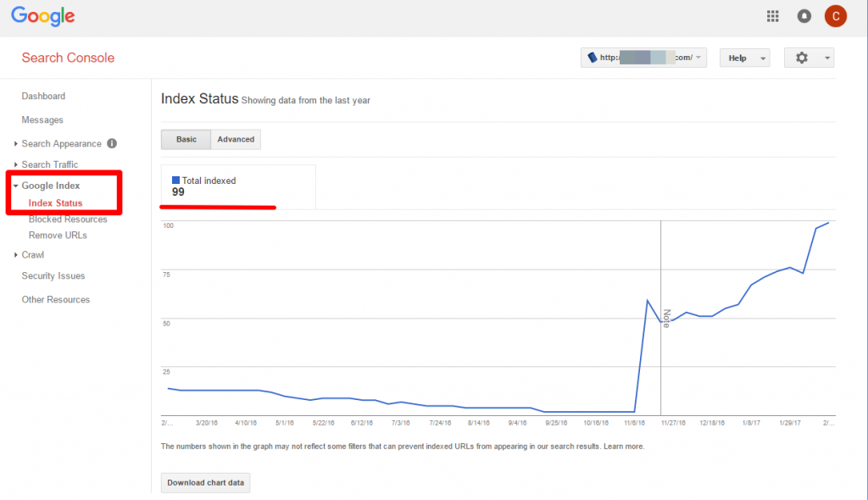Select the Basic tab
The image size is (868, 500).
tap(186, 139)
